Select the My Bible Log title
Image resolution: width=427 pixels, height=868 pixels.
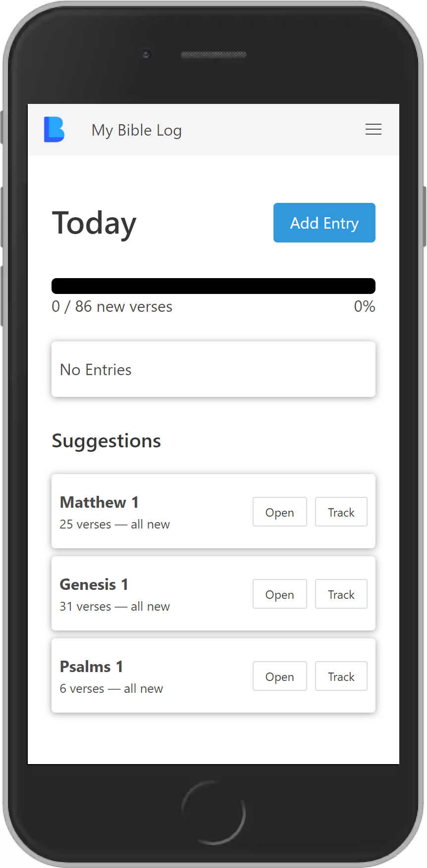[x=136, y=130]
